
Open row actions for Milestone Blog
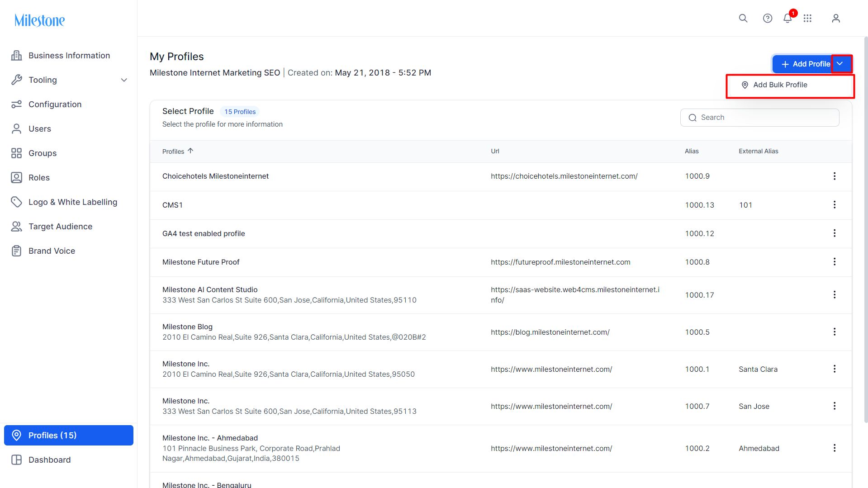click(x=835, y=332)
